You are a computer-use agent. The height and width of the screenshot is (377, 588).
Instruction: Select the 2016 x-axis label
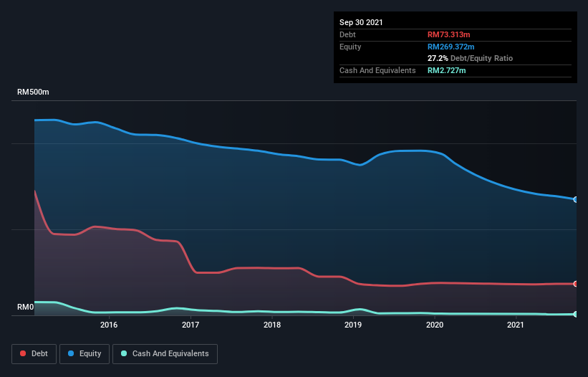109,325
